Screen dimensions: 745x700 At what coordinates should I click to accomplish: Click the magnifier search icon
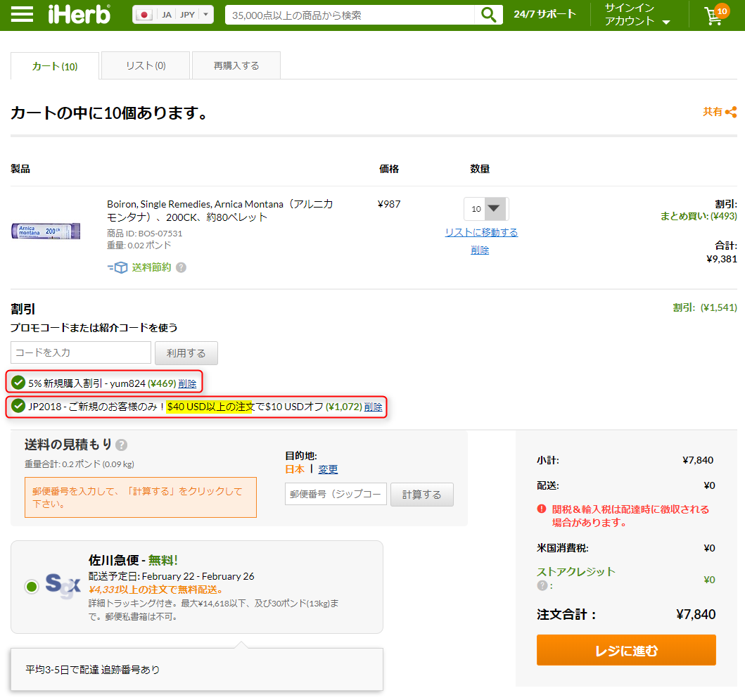(488, 15)
